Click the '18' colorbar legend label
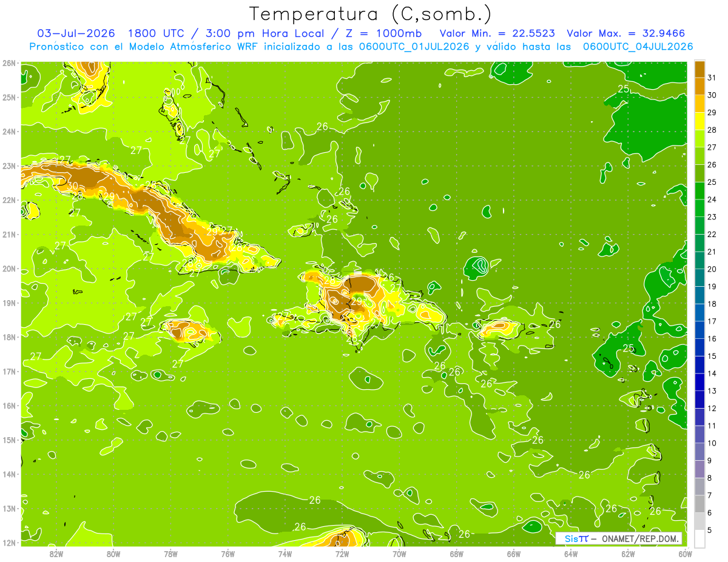Screen dimensions: 728x562 pyautogui.click(x=712, y=304)
